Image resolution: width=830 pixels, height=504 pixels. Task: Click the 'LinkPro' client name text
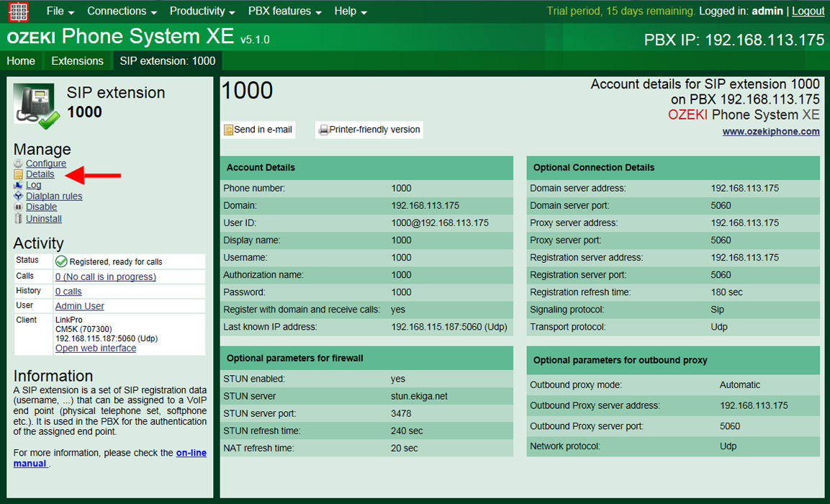69,320
